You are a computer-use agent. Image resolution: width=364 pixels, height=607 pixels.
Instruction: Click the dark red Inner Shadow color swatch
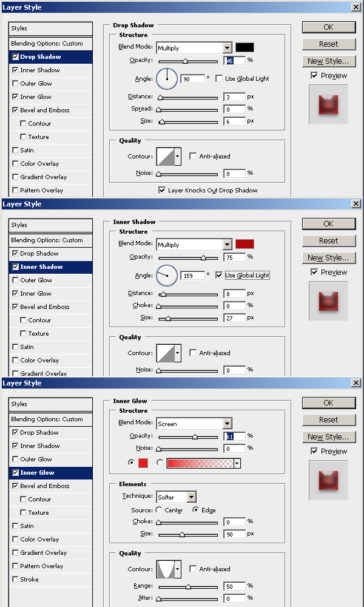point(244,244)
